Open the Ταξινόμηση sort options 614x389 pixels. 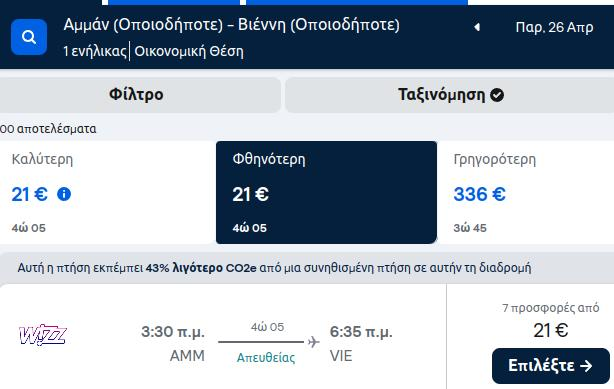450,95
